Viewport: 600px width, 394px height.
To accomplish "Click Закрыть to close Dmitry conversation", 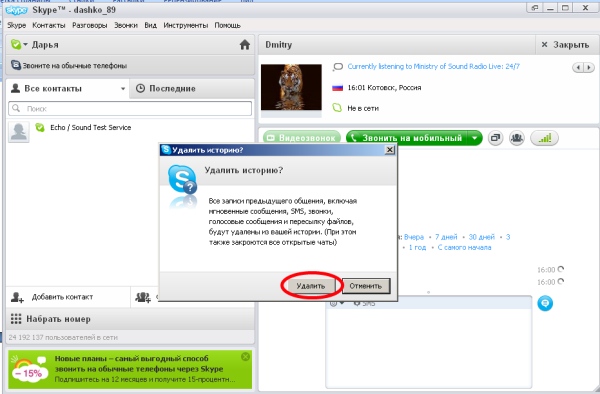I will pos(565,45).
